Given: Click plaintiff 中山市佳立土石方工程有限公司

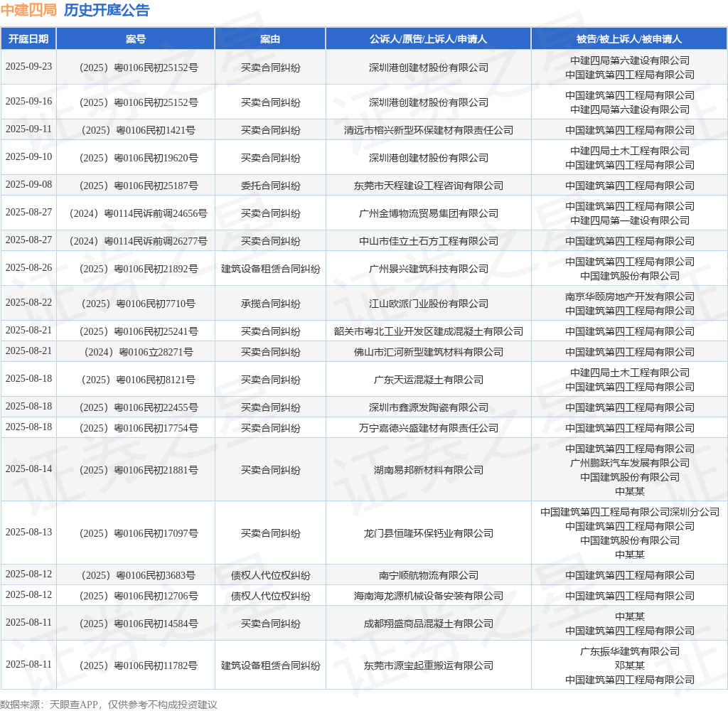Looking at the screenshot, I should [428, 241].
